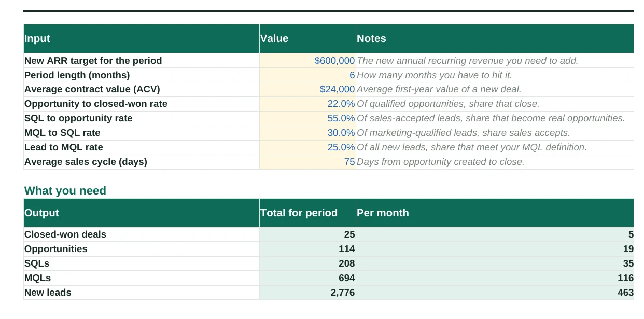
Task: Select the 'Period length (months)' label
Action: 77,75
